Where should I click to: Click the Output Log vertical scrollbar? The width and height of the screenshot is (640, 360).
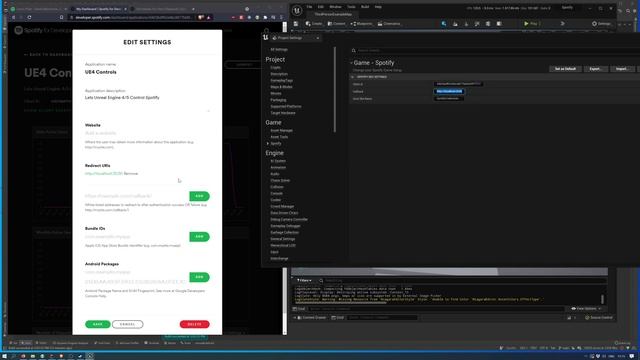coord(602,299)
